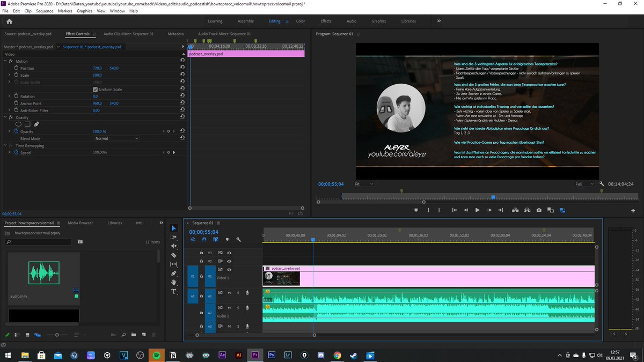
Task: Switch Project panel to List View
Action: [x=18, y=335]
